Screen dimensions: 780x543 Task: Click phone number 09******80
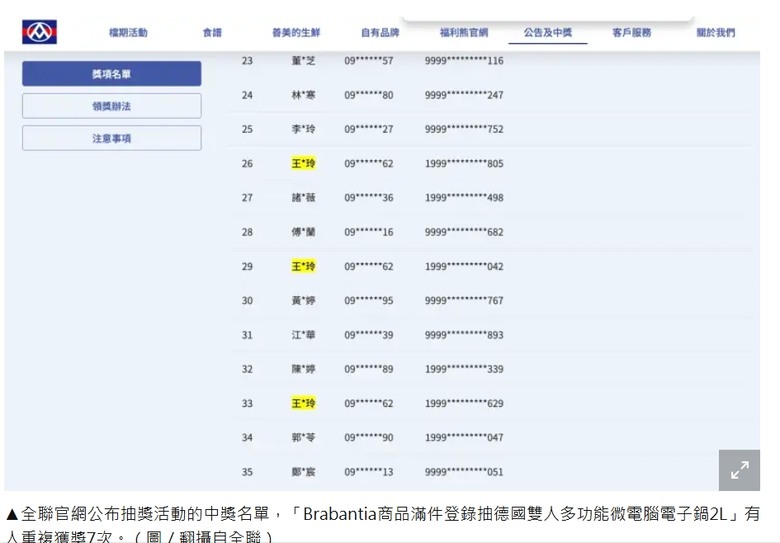369,95
